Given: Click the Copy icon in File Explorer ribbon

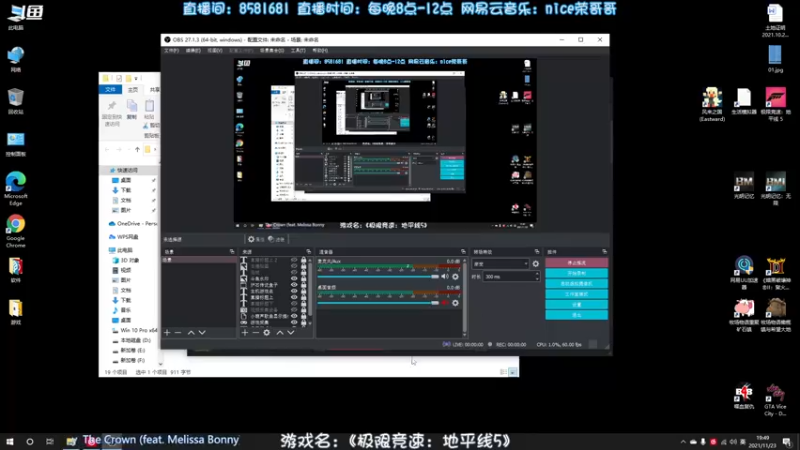Looking at the screenshot, I should [x=132, y=109].
